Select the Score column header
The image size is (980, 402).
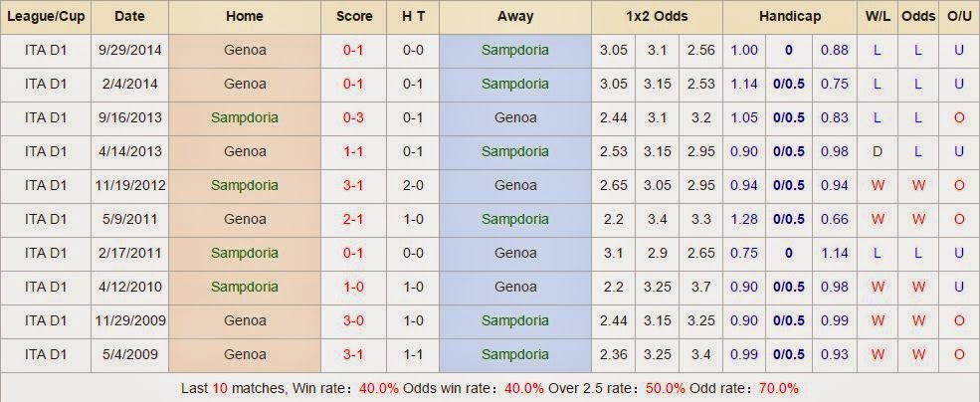coord(353,16)
